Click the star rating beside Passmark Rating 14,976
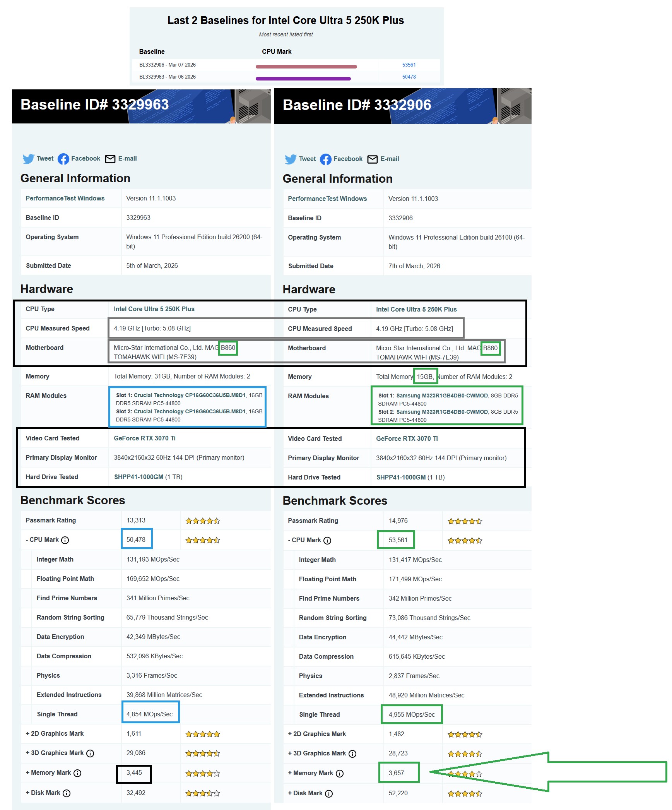This screenshot has height=810, width=672. pyautogui.click(x=464, y=521)
